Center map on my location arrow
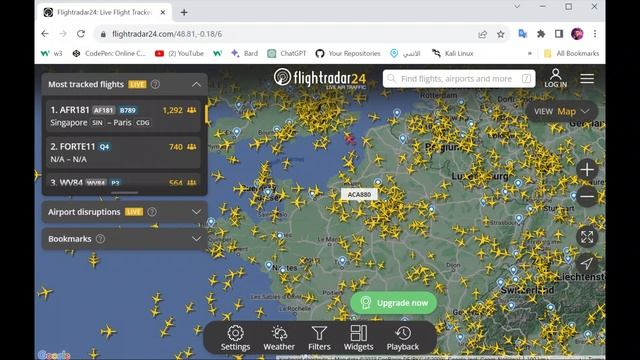Image resolution: width=640 pixels, height=360 pixels. coord(587,263)
